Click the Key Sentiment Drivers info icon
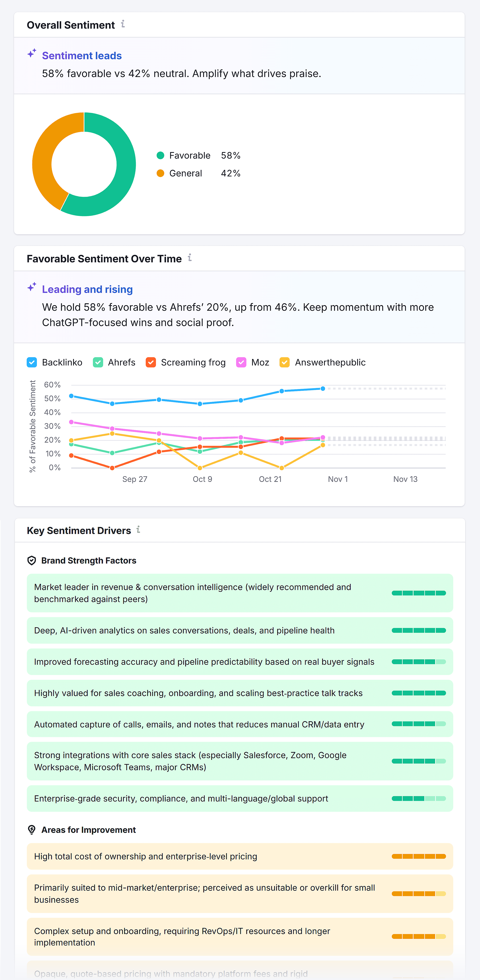This screenshot has width=480, height=980. pyautogui.click(x=138, y=530)
